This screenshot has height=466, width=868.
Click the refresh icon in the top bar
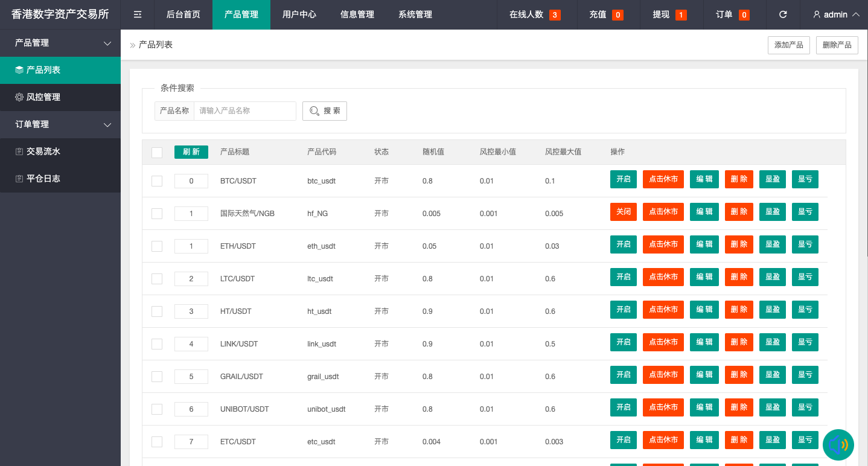[783, 14]
